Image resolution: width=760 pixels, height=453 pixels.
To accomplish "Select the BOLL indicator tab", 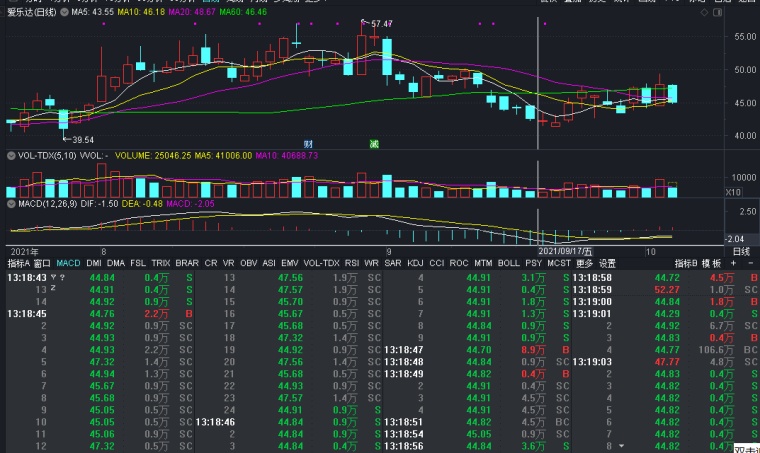I will tap(508, 263).
